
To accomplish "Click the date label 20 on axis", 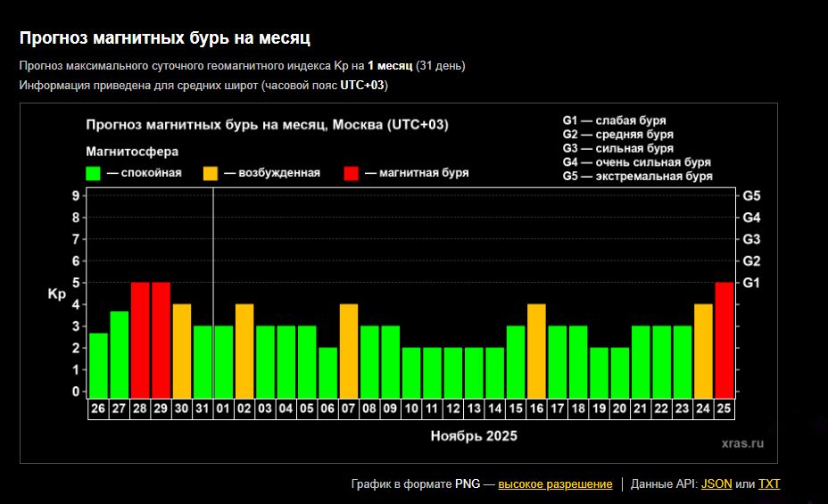I will tap(620, 409).
